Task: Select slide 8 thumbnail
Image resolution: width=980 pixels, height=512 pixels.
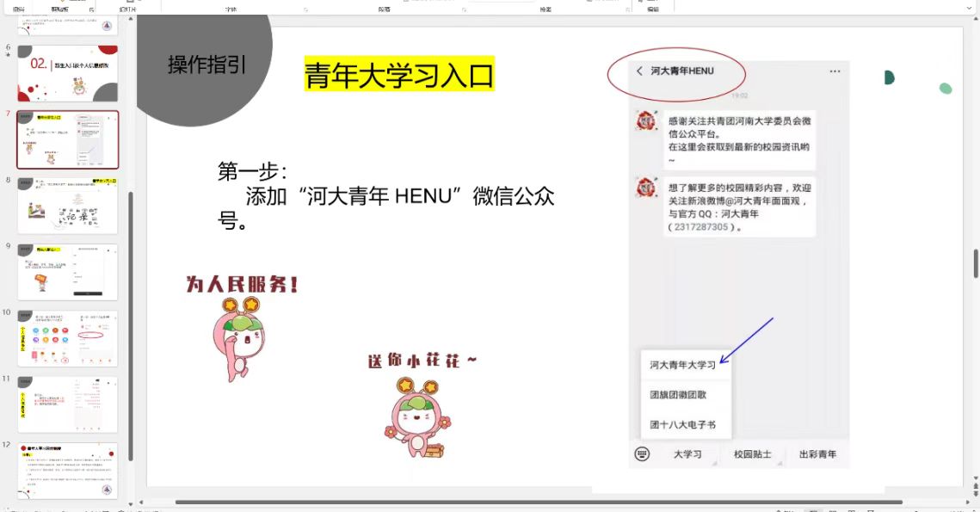Action: click(67, 206)
